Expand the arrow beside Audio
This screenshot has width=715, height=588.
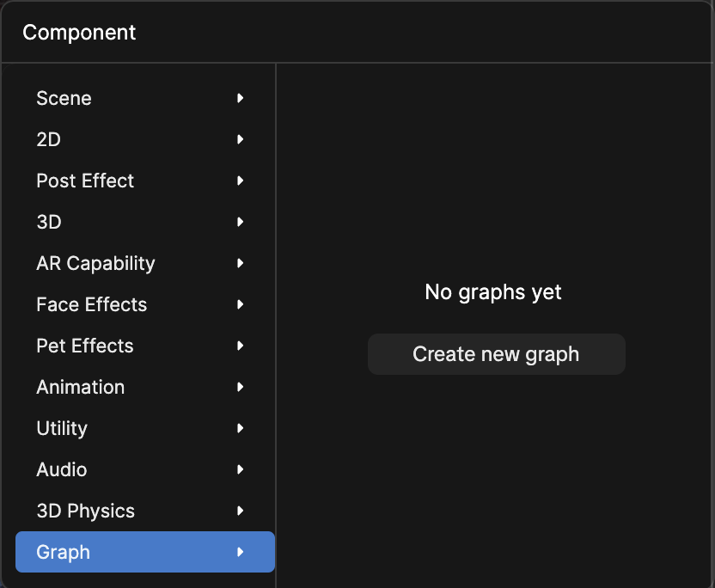coord(241,469)
